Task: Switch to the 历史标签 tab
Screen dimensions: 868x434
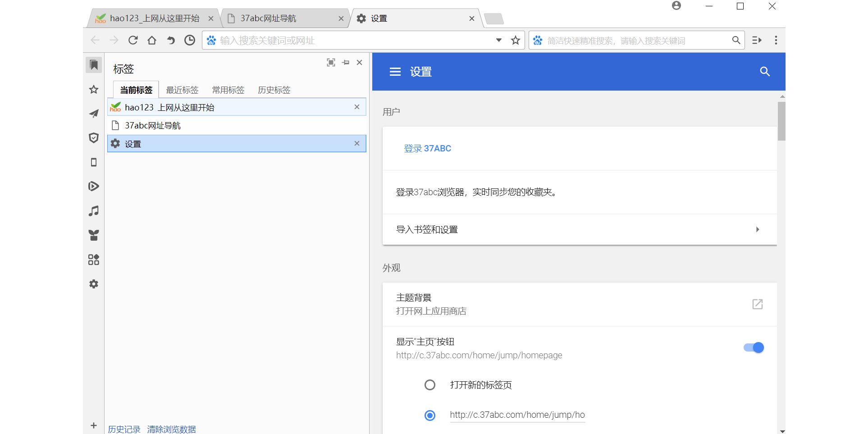Action: (x=274, y=90)
